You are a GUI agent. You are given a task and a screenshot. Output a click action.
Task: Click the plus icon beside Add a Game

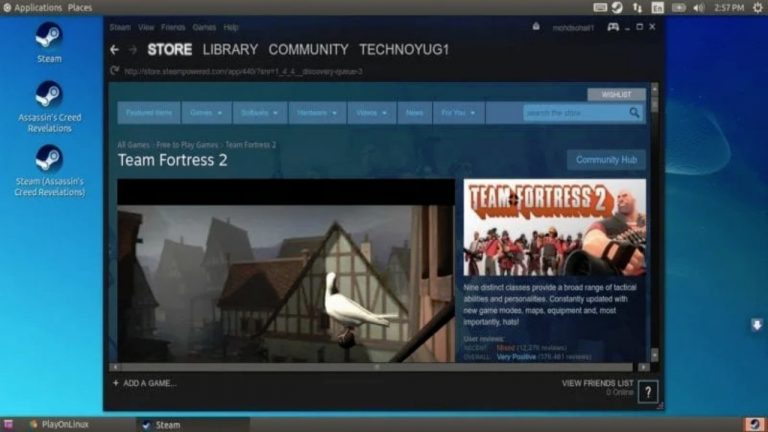coord(116,383)
